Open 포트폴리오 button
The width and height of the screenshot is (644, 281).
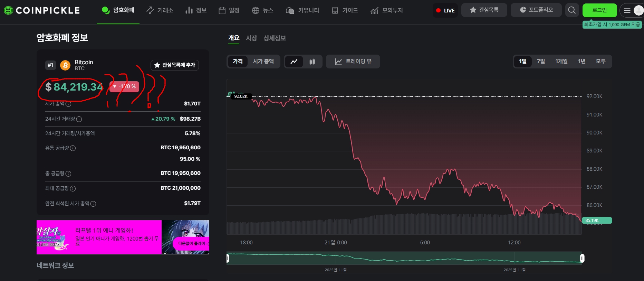536,10
